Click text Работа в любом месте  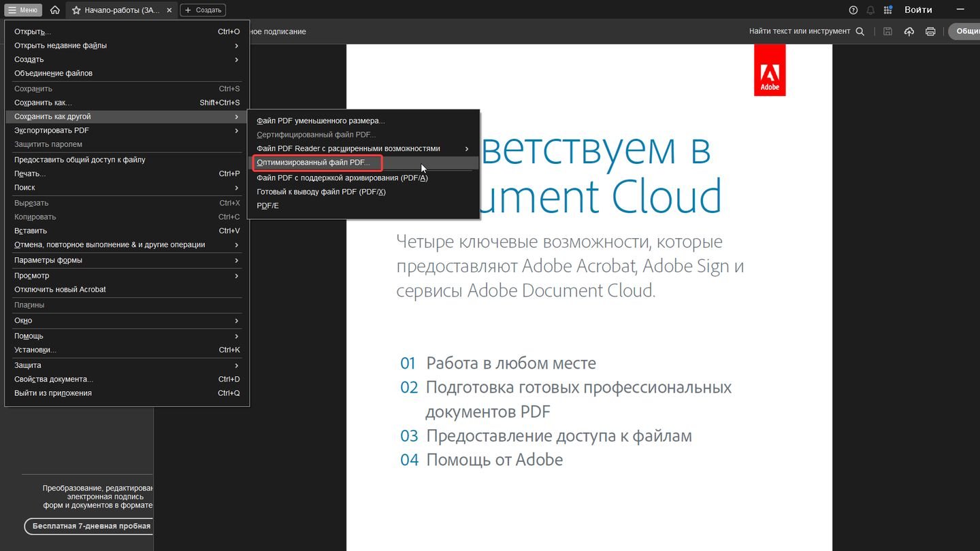tap(511, 363)
